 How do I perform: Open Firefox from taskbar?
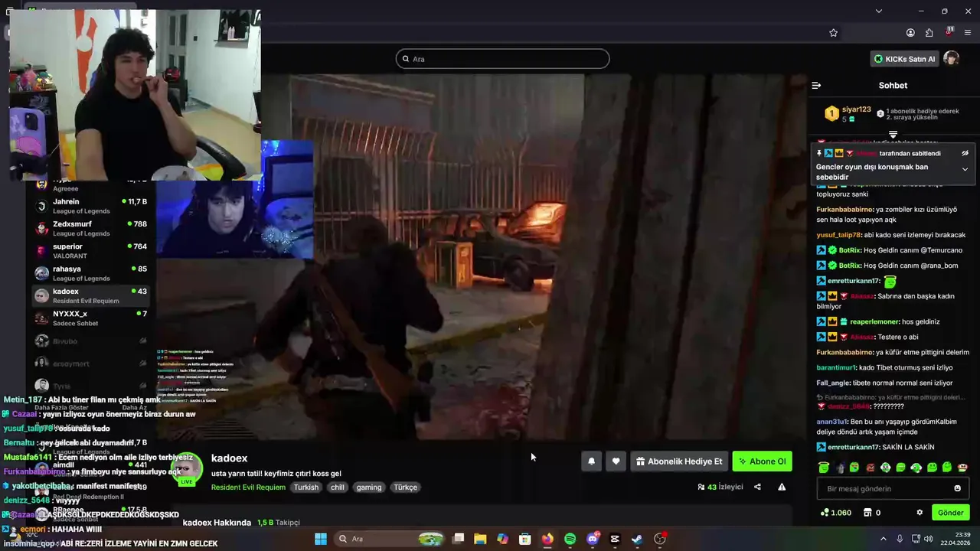[x=547, y=539]
